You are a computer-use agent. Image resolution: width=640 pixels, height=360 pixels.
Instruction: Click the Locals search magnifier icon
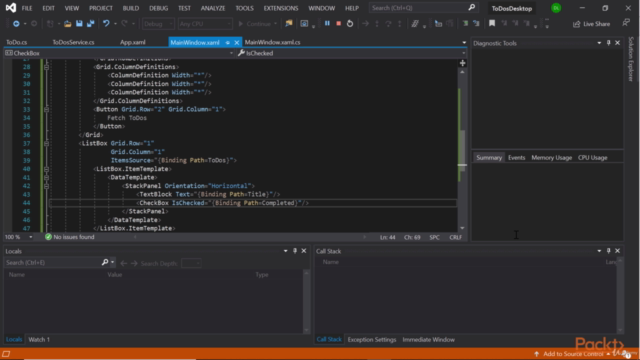[105, 262]
